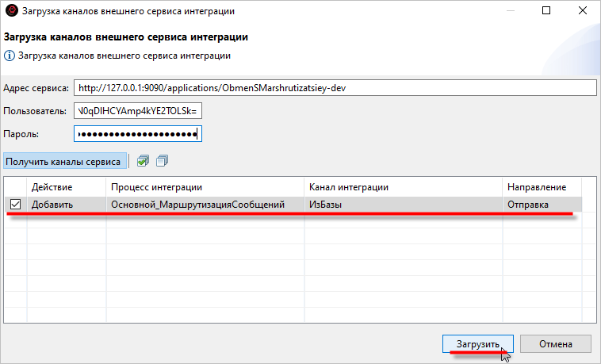Image resolution: width=601 pixels, height=364 pixels.
Task: Click the select-all checkmarks toolbar icon
Action: [143, 161]
